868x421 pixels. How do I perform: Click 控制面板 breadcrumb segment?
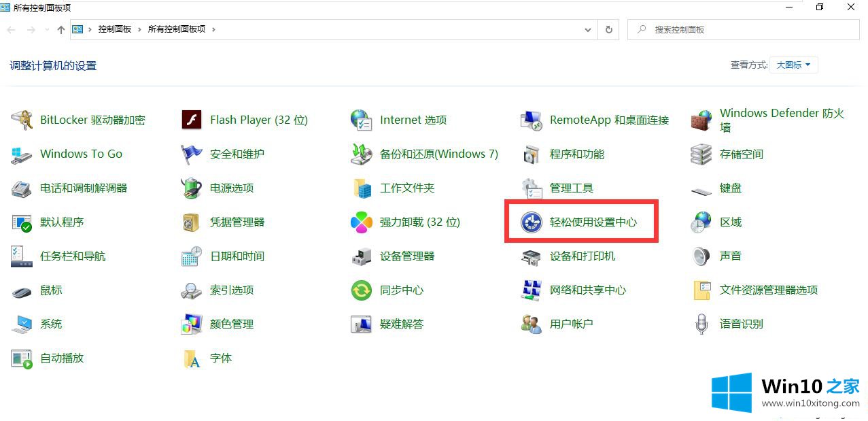(x=115, y=30)
